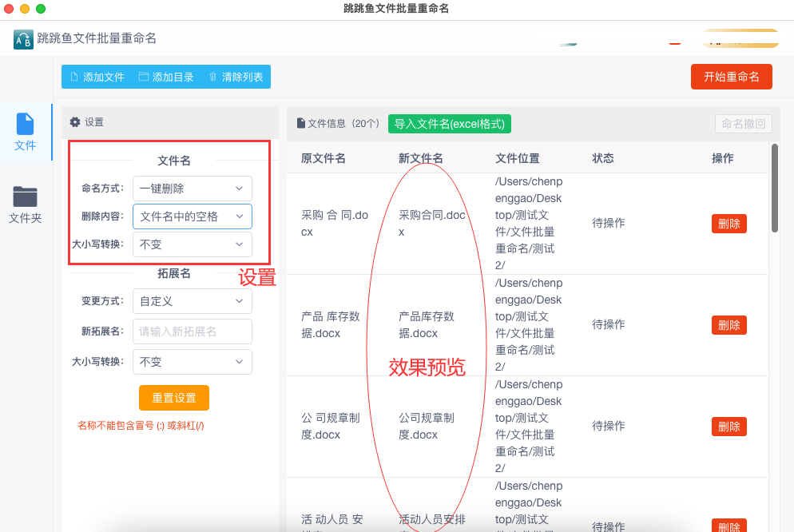
Task: Click the 文件信息 document icon
Action: (301, 124)
